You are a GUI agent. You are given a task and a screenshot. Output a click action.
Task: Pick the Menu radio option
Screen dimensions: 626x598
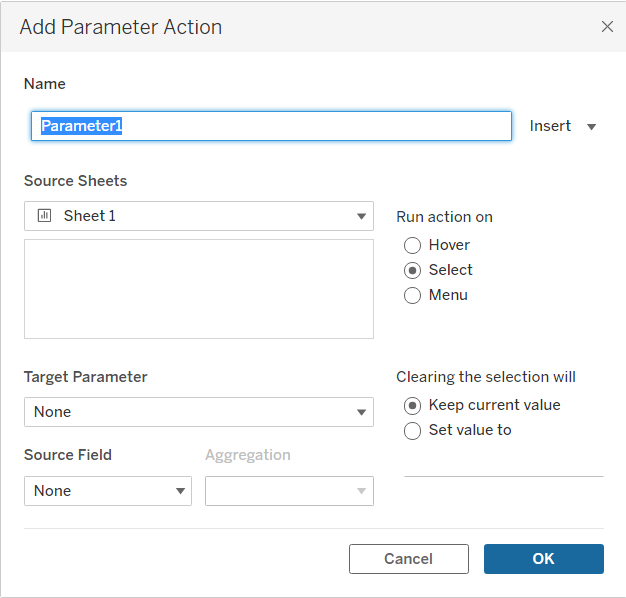point(412,295)
